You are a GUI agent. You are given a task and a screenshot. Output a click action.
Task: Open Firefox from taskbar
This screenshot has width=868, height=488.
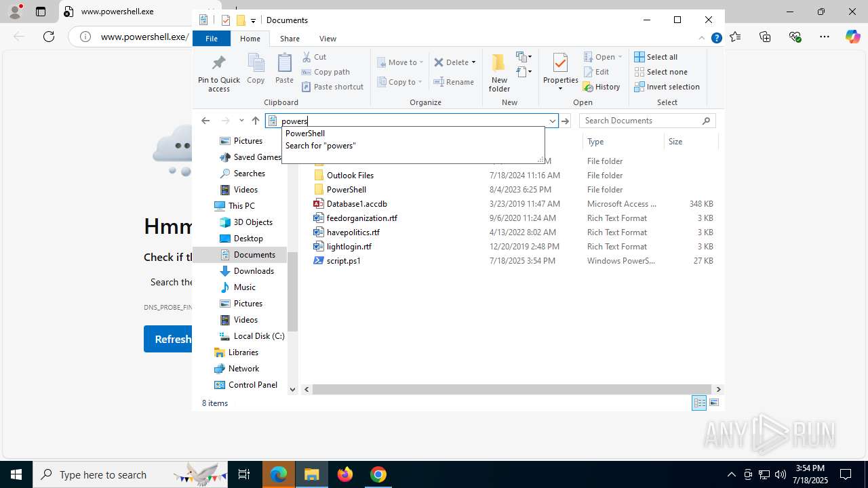click(x=345, y=474)
